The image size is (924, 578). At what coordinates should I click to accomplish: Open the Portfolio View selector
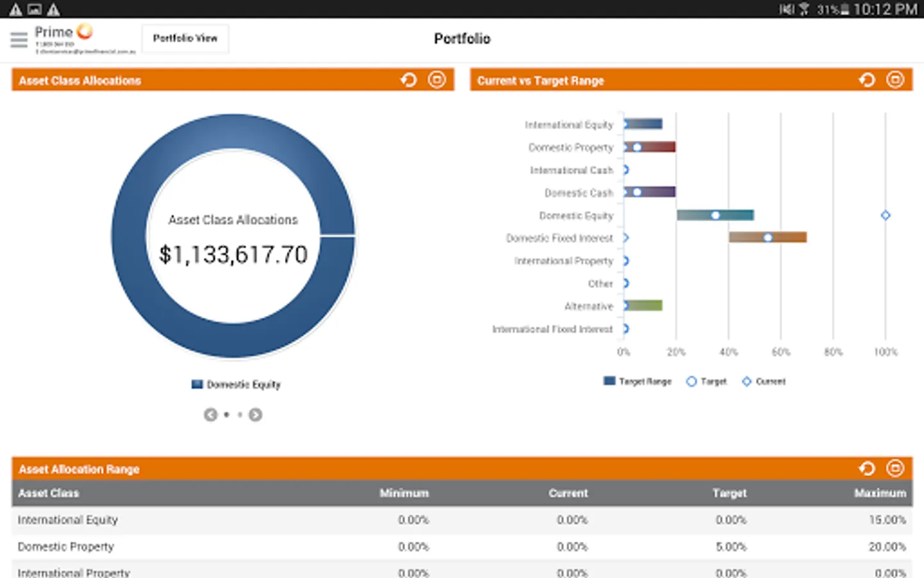coord(185,39)
